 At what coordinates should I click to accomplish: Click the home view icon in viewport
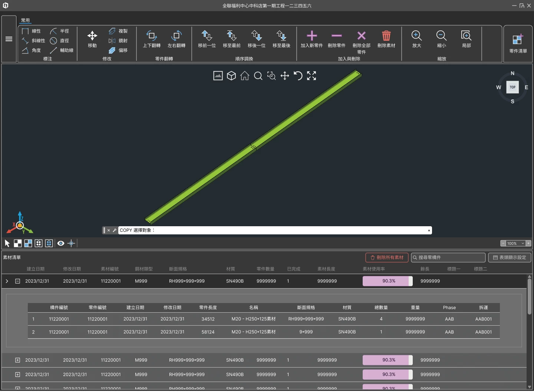[x=245, y=76]
